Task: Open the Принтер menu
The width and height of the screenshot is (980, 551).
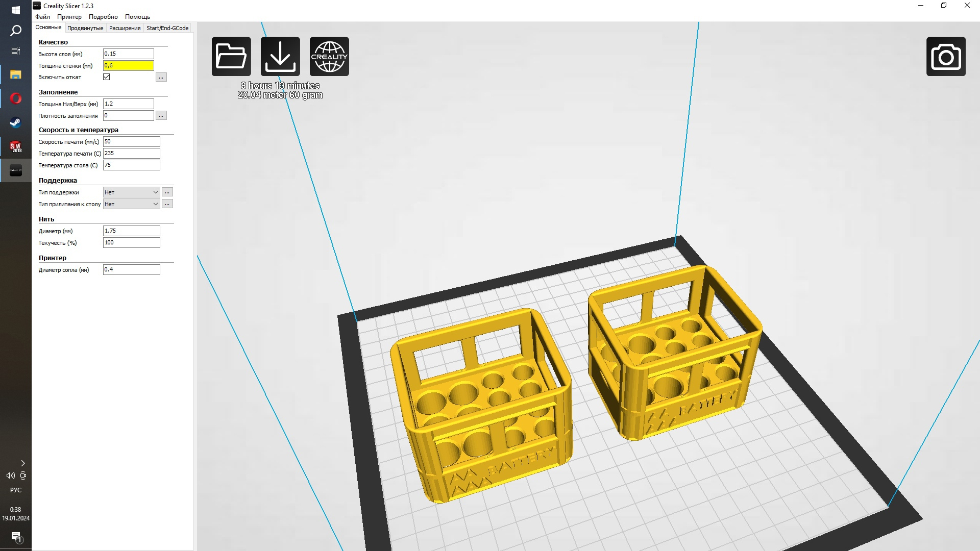Action: (69, 17)
